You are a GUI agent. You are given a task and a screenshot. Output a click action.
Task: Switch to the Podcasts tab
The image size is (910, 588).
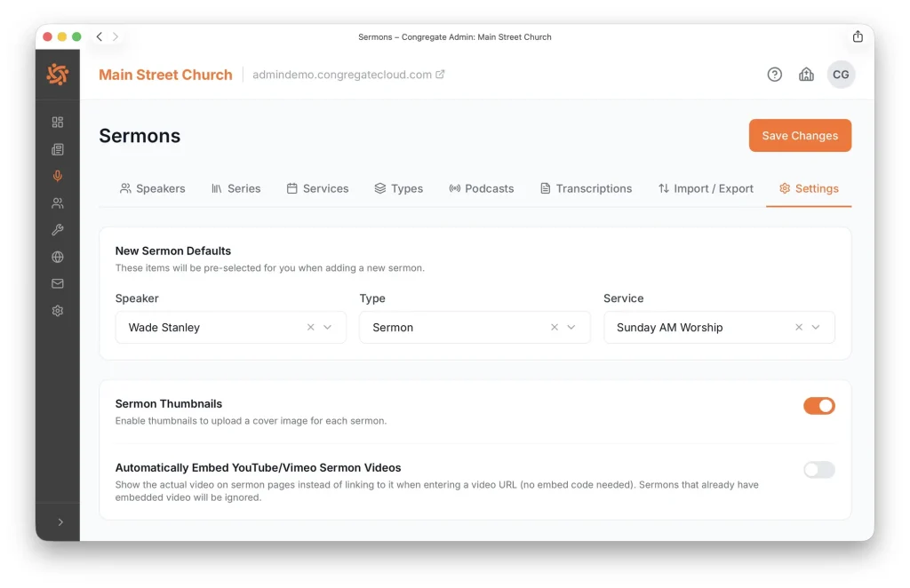point(481,188)
